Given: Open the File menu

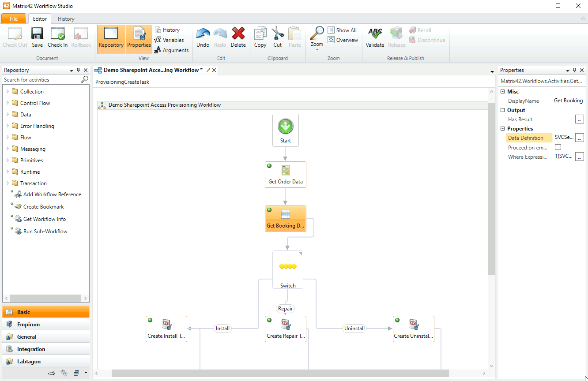Looking at the screenshot, I should coord(14,19).
